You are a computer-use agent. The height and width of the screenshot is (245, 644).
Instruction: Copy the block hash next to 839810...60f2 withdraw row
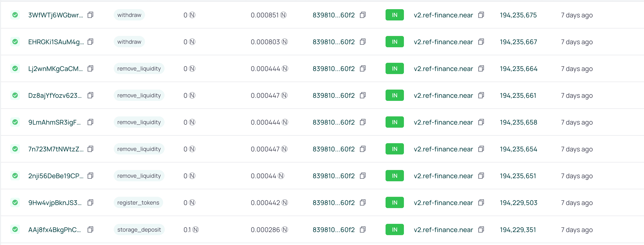point(363,15)
